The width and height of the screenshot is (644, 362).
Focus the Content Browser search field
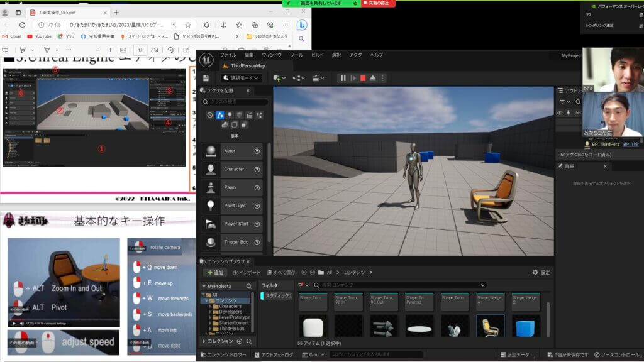click(399, 285)
